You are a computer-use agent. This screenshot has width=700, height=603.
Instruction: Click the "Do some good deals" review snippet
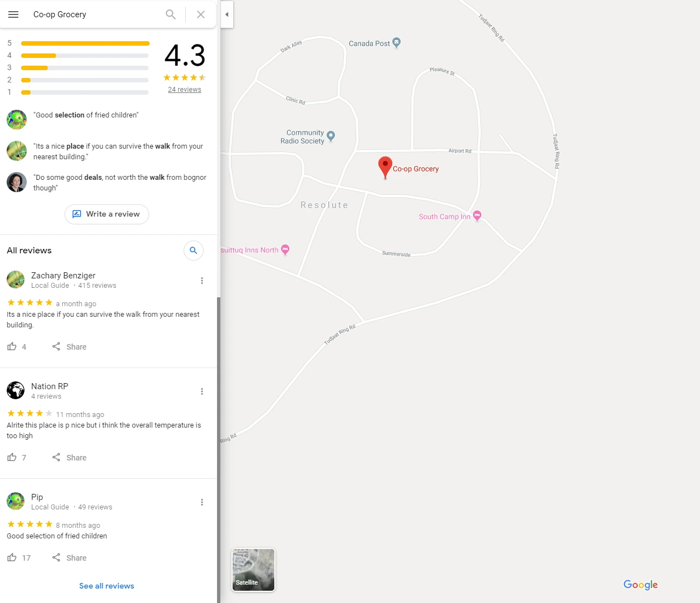[x=120, y=183]
